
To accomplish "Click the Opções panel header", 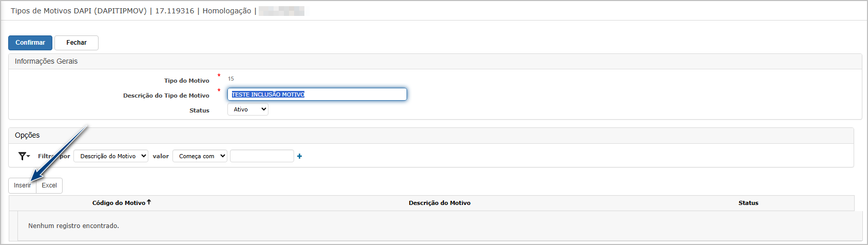I will (x=27, y=135).
